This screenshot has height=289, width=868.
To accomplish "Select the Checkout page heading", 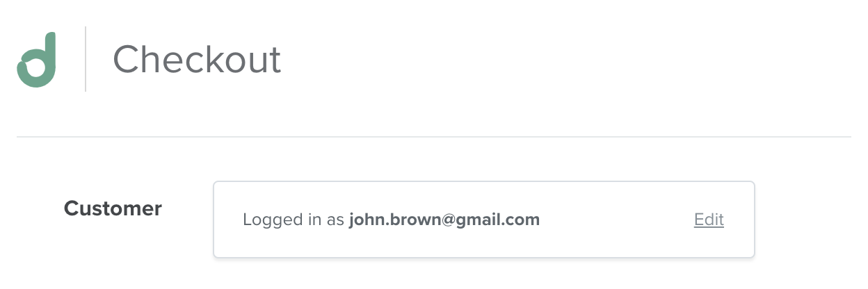I will pos(197,60).
